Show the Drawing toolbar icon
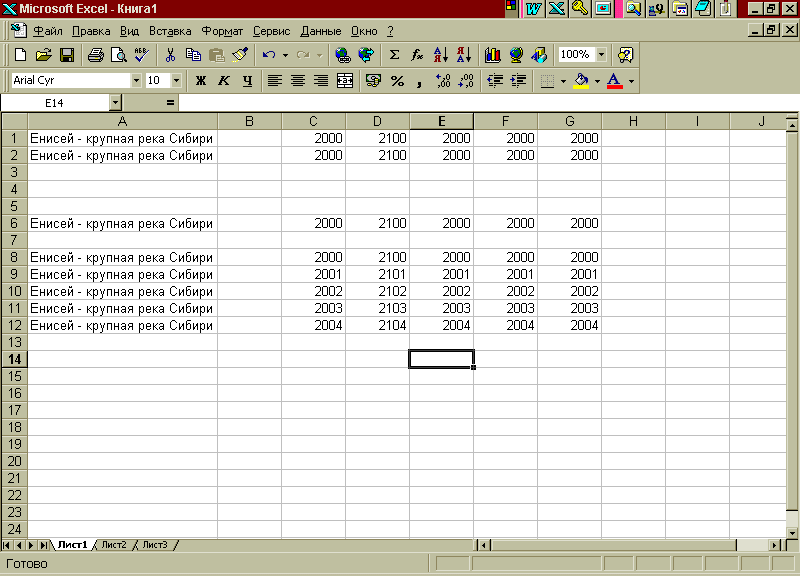Screen dimensions: 800x576 (539, 55)
